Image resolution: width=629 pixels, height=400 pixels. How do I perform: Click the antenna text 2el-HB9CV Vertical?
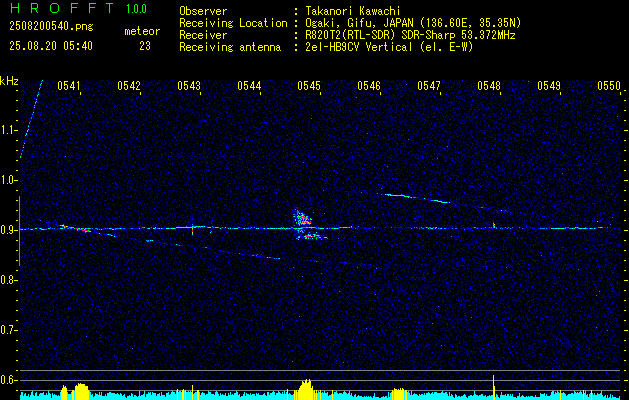click(359, 47)
